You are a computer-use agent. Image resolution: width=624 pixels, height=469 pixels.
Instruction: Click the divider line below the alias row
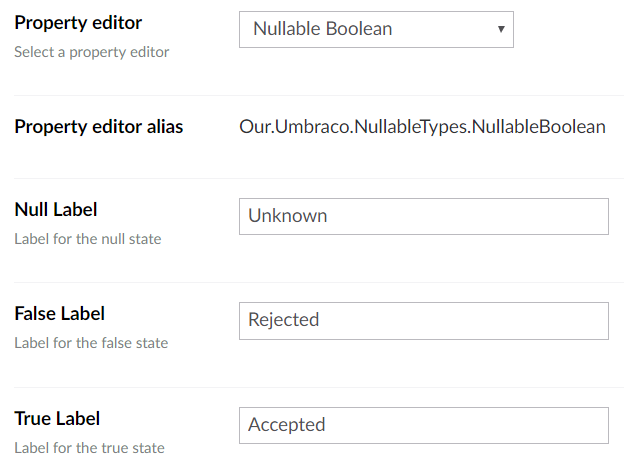[319, 179]
